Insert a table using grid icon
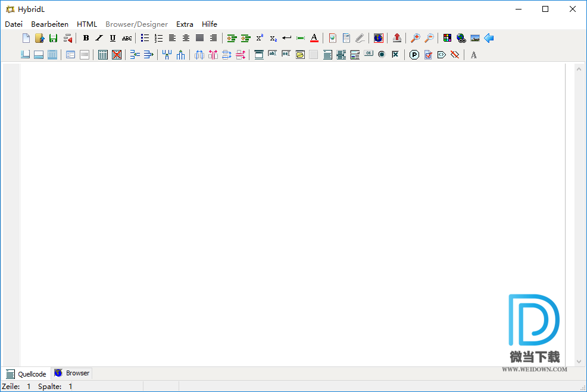Viewport: 587px width, 392px height. (103, 55)
